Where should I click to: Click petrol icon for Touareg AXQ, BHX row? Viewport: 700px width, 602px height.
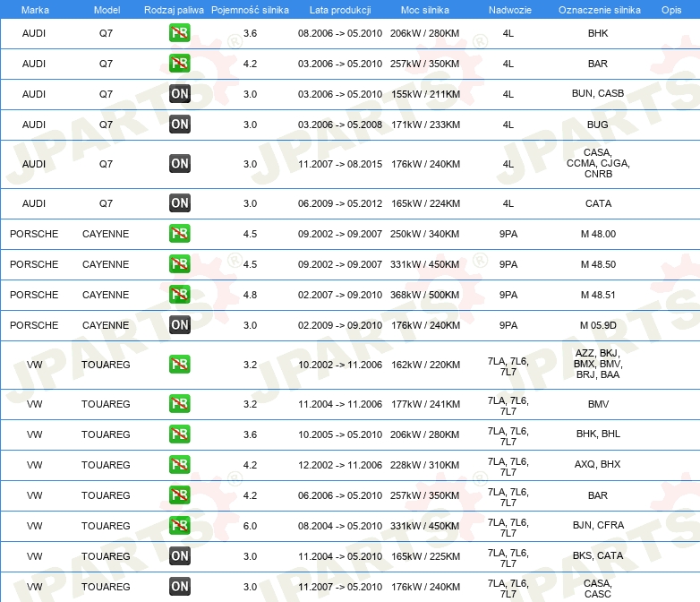pos(179,464)
